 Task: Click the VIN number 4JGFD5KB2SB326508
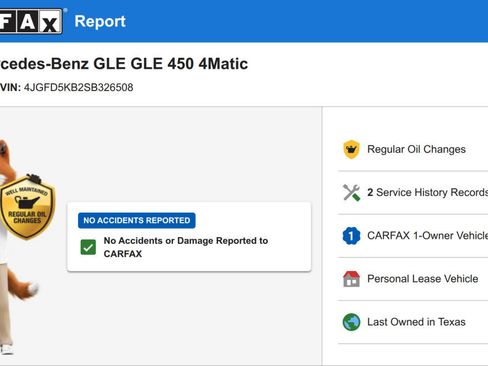coord(79,87)
